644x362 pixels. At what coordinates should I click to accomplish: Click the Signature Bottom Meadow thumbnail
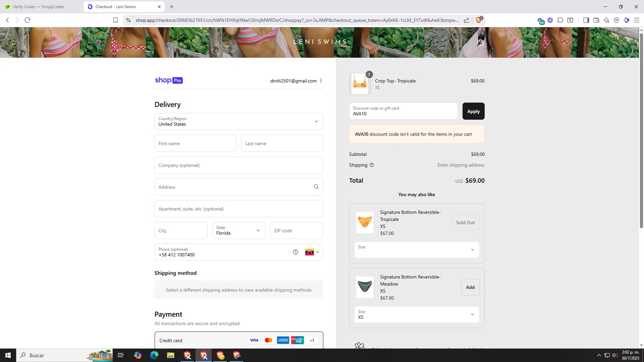click(365, 287)
